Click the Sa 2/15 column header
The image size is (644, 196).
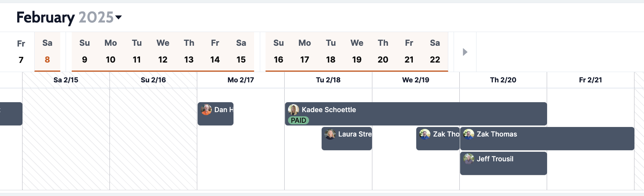point(66,80)
